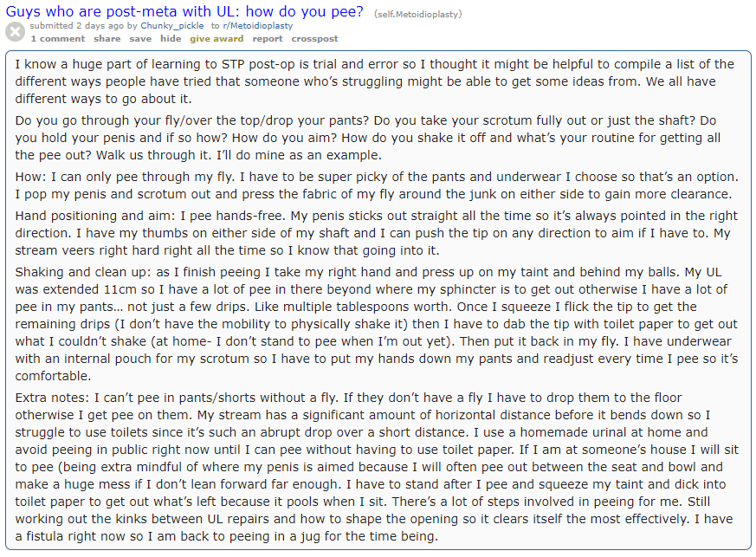The image size is (756, 557).
Task: Crosspost this submission
Action: tap(314, 39)
